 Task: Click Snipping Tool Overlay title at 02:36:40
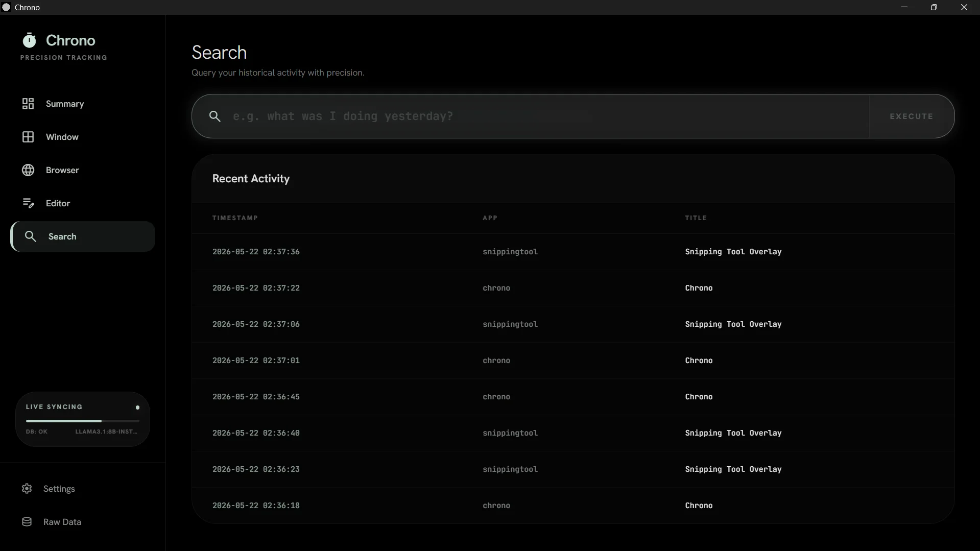coord(733,433)
